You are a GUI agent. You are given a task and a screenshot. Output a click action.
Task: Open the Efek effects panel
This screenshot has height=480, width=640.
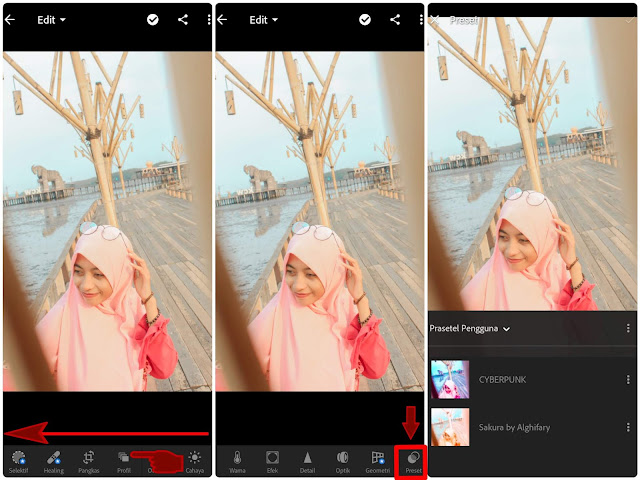(x=272, y=462)
